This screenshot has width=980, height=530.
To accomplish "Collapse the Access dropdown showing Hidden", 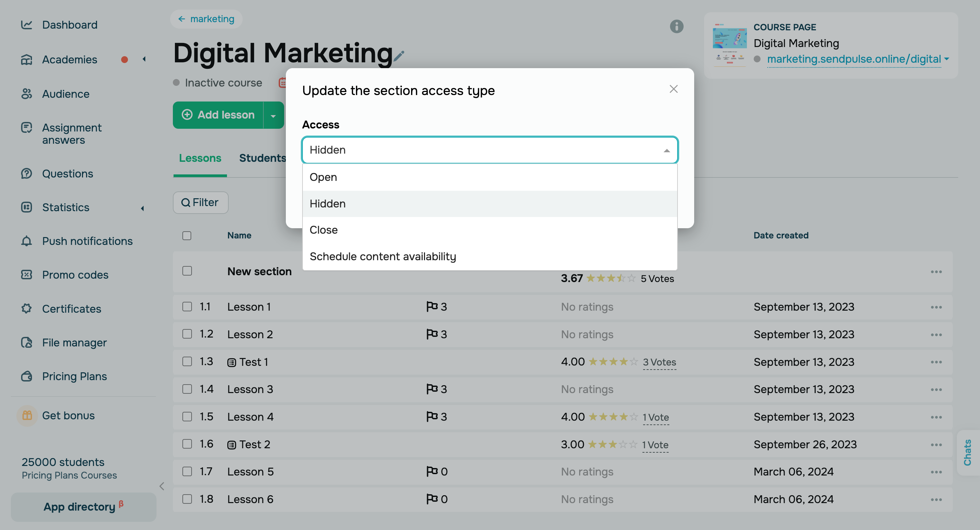I will 667,150.
